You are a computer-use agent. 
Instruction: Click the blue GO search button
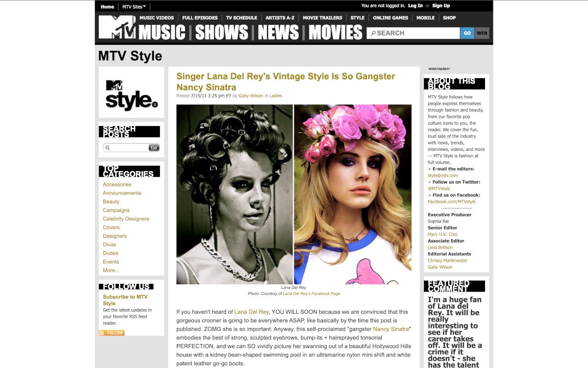(467, 33)
